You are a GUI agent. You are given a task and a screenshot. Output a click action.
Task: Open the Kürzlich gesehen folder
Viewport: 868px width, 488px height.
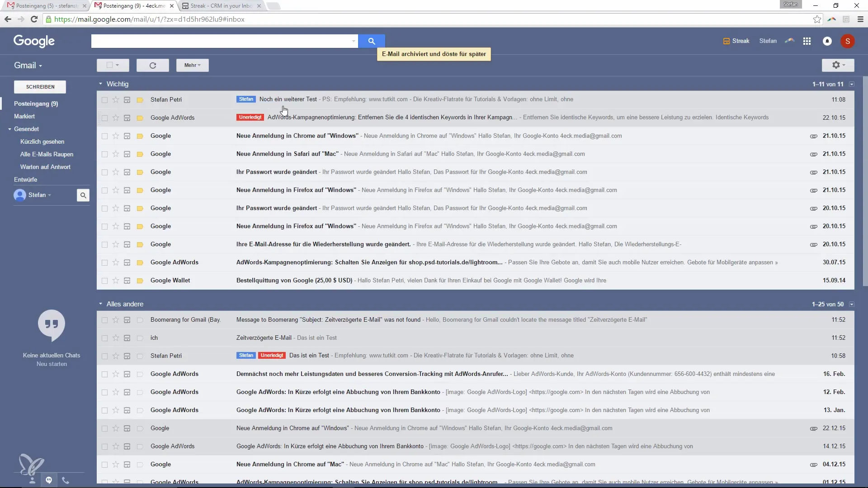pos(42,141)
